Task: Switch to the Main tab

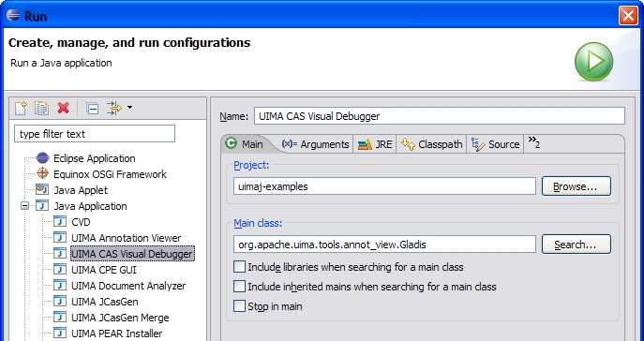Action: [x=245, y=144]
